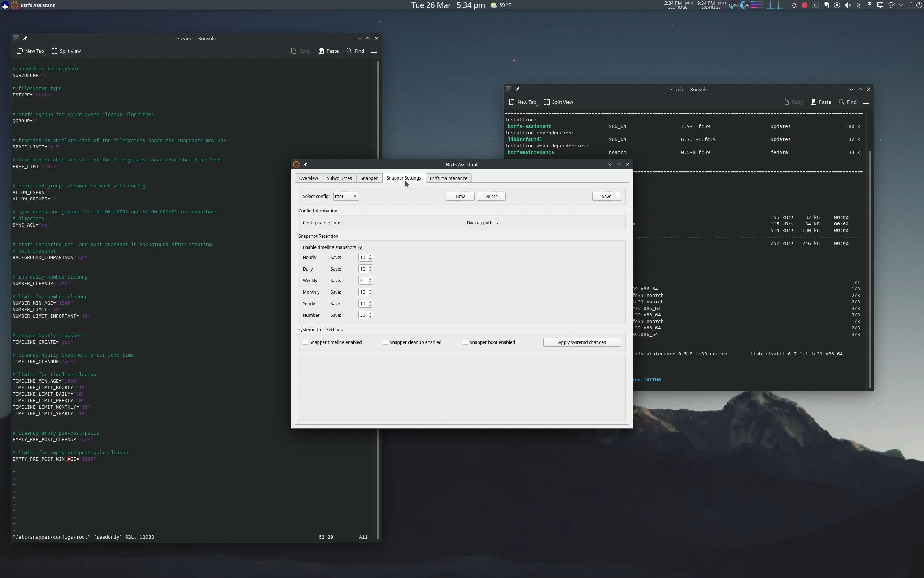The height and width of the screenshot is (578, 924).
Task: Click Apply systemd changes button
Action: [582, 342]
